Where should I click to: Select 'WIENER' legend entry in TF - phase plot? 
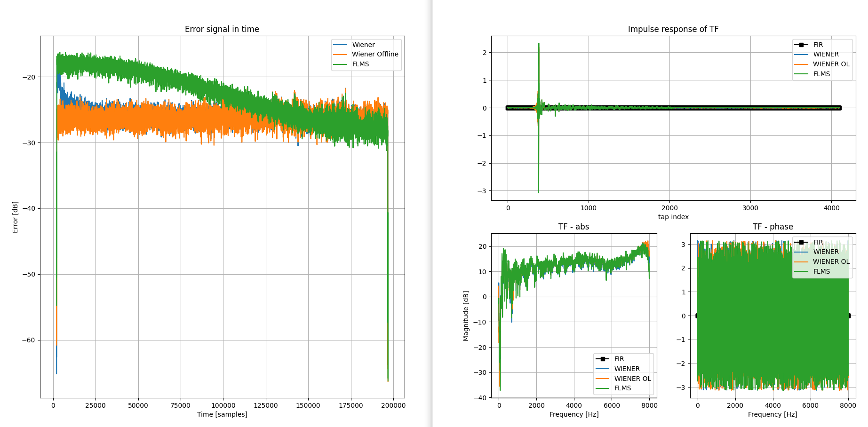tap(826, 252)
